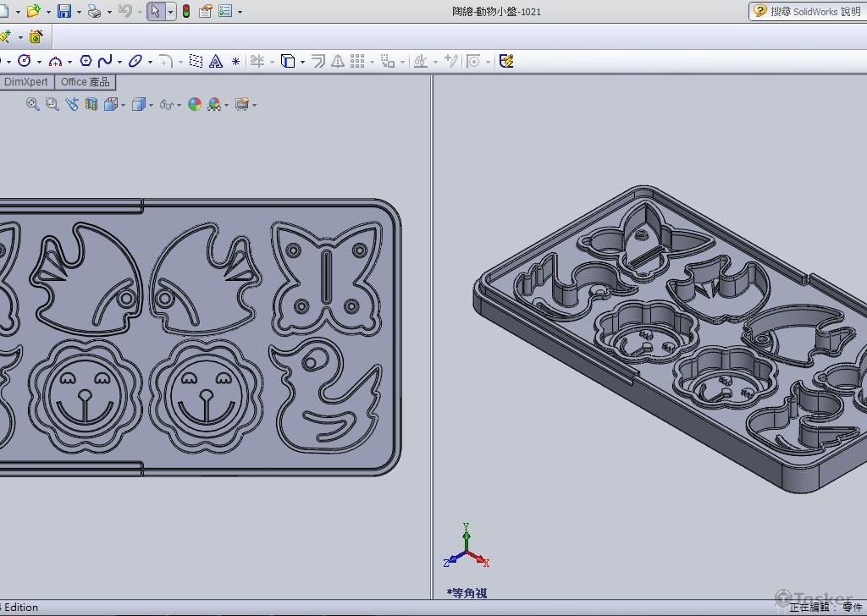Open the Hide/Show Items glasses dropdown

click(166, 105)
